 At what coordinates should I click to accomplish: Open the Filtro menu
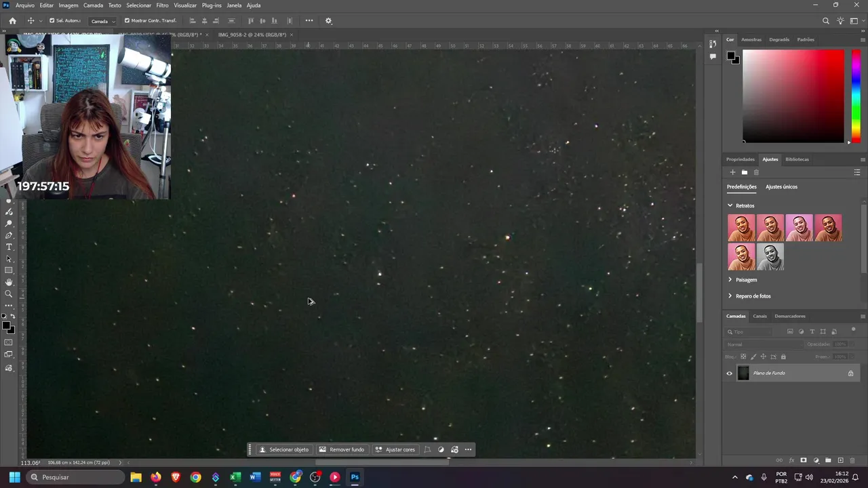(x=162, y=5)
